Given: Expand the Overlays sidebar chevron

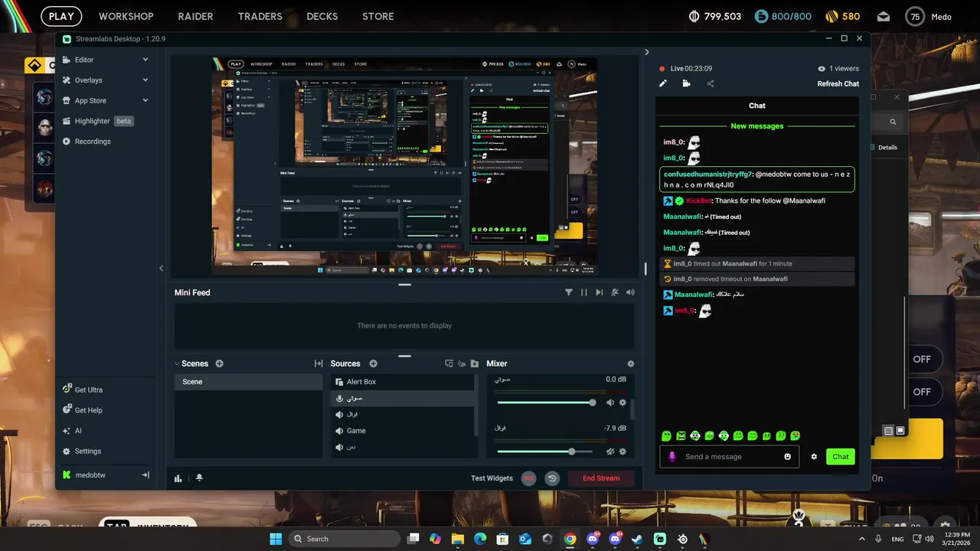Looking at the screenshot, I should [145, 80].
